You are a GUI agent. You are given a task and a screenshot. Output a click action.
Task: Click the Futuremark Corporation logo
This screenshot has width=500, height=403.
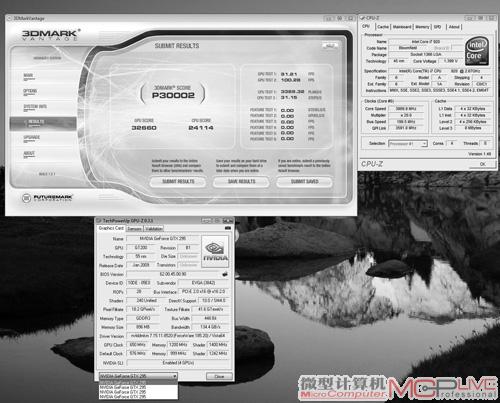coord(47,198)
